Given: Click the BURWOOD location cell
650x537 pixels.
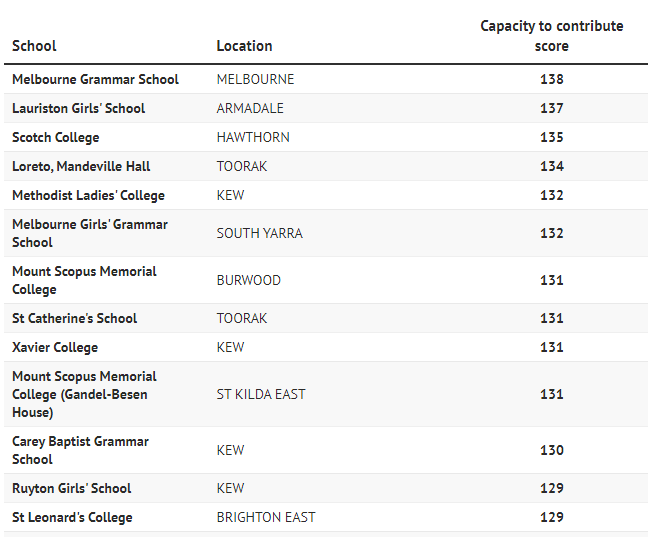Looking at the screenshot, I should tap(249, 280).
